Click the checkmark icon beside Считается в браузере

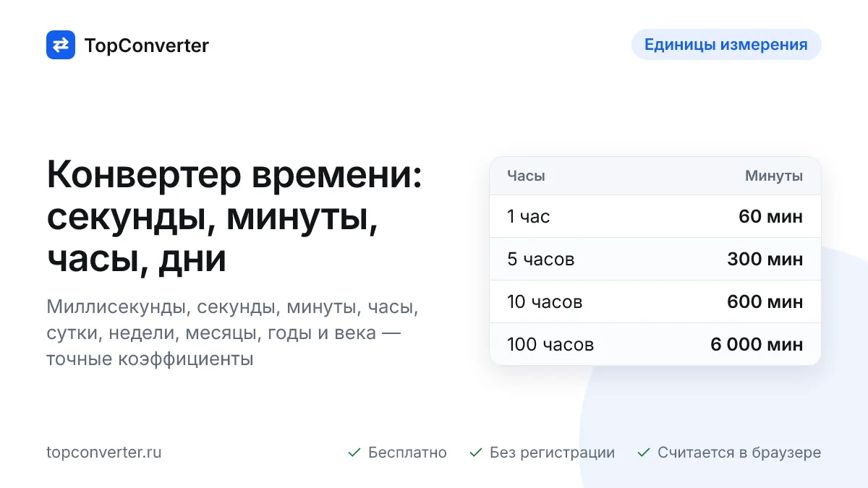[644, 453]
